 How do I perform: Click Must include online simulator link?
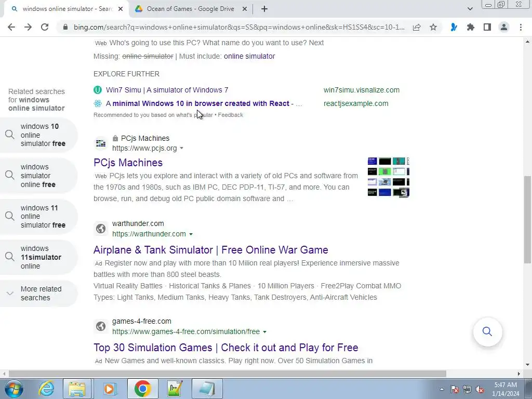tap(249, 56)
